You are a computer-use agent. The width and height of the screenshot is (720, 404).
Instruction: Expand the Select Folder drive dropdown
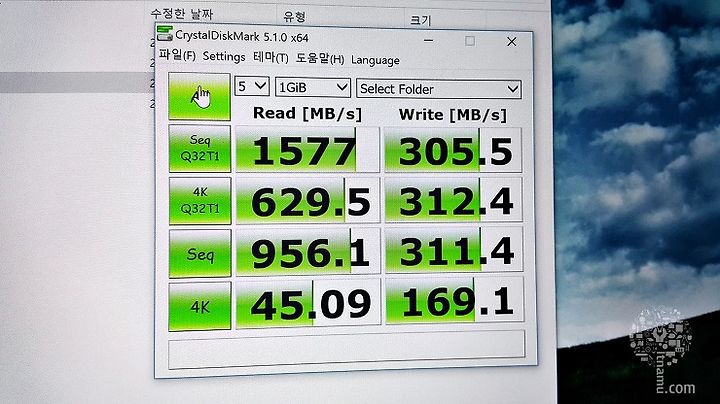[x=439, y=89]
